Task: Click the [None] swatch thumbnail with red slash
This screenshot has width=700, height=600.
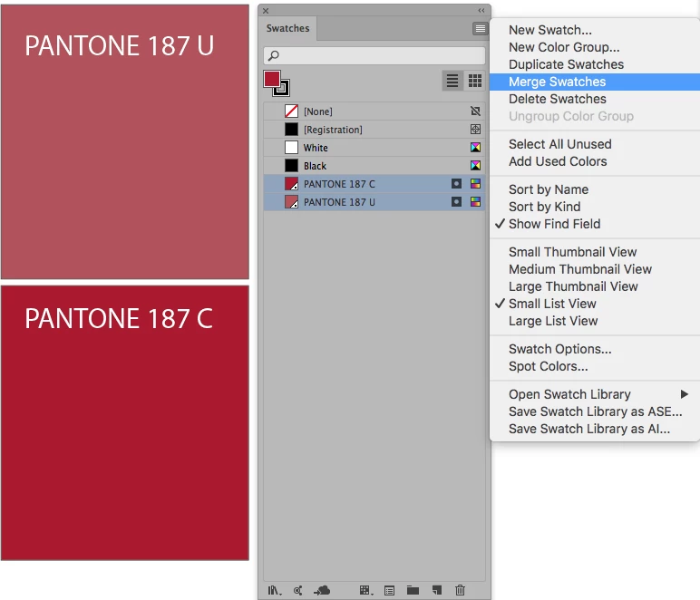Action: 291,111
